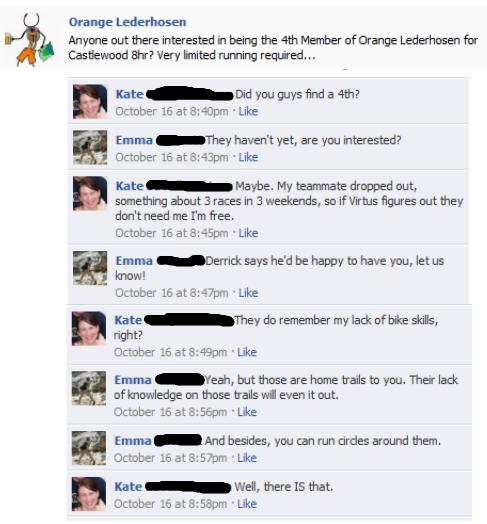Viewport: 487px width, 524px height.
Task: Click Emma's avatar beside home trails comment
Action: [89, 388]
